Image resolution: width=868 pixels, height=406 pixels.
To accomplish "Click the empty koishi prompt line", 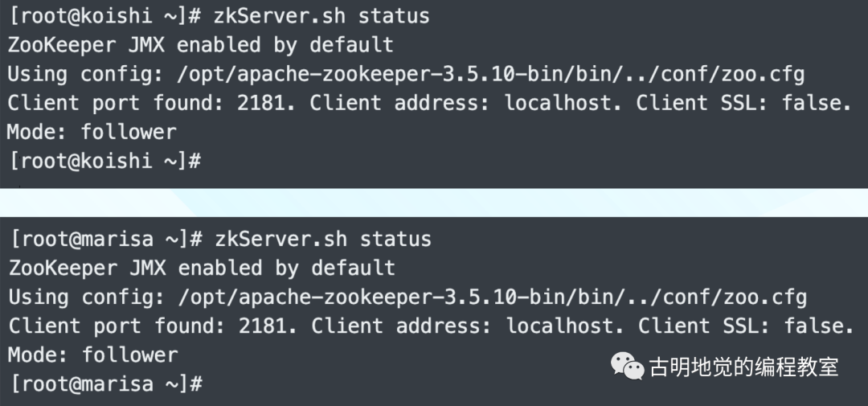I will tap(105, 161).
